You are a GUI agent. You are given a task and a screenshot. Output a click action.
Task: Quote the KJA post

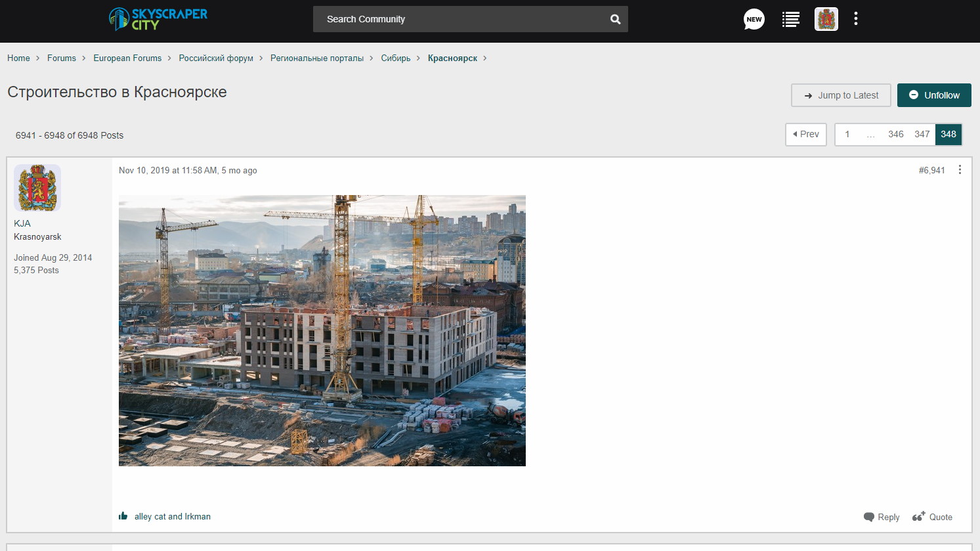[932, 517]
